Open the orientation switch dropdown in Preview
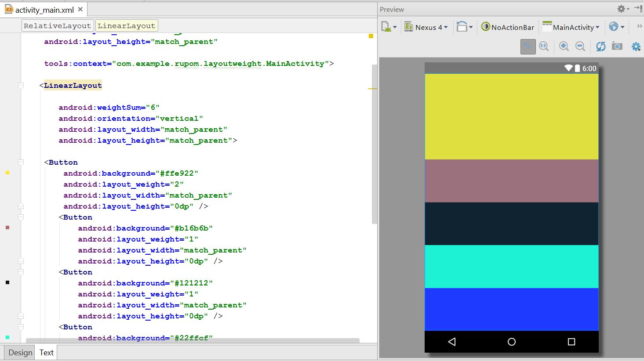644x361 pixels. click(x=464, y=27)
